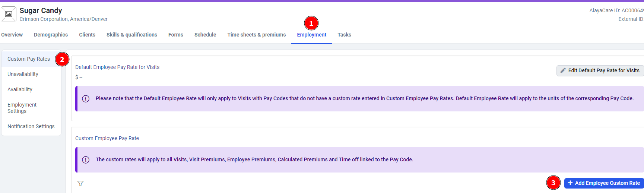Viewport: 644px width, 193px height.
Task: View the Schedule tab
Action: 205,35
